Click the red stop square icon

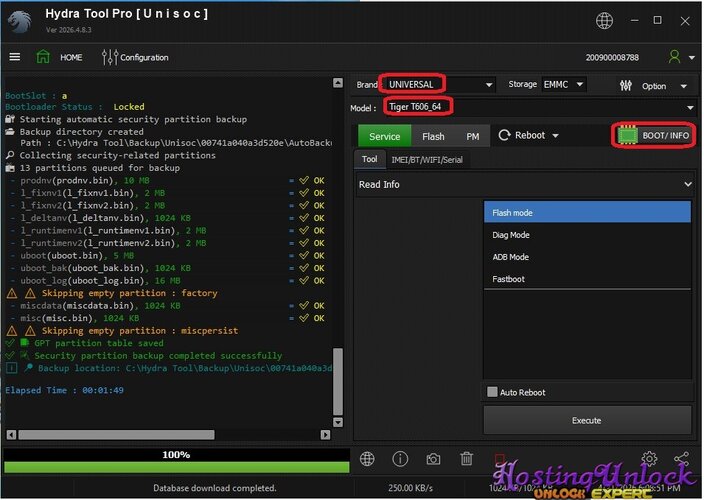coord(499,459)
